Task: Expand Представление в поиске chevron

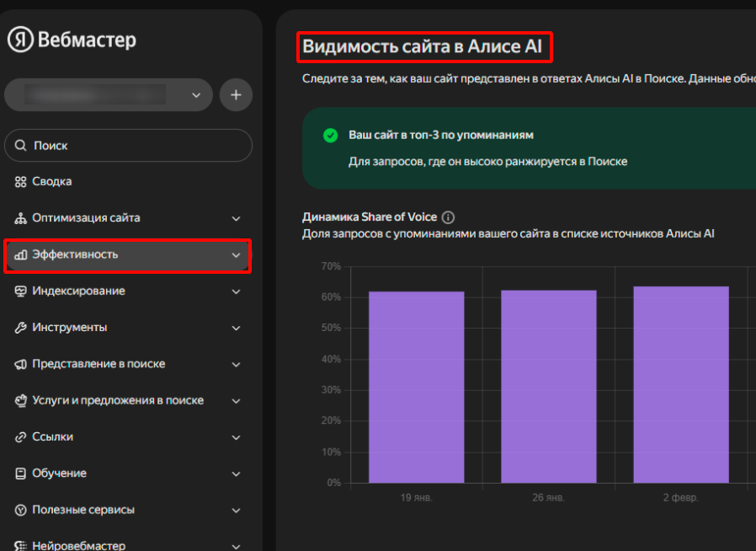Action: click(x=236, y=365)
